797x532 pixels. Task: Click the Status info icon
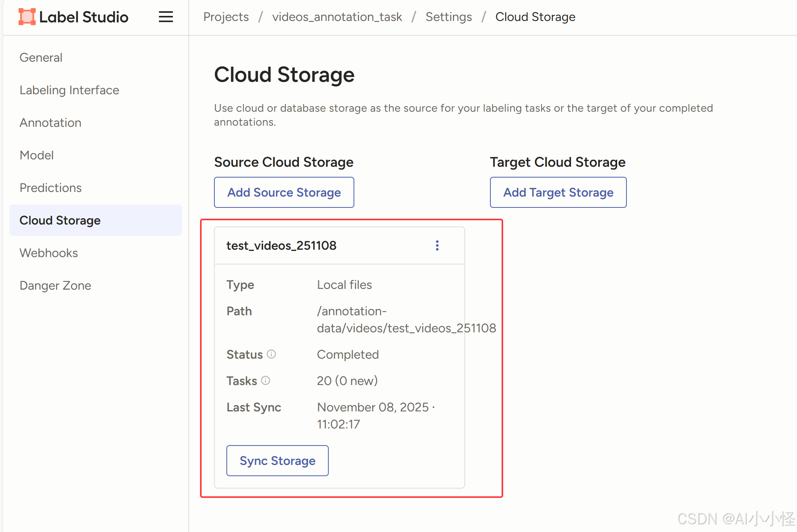pyautogui.click(x=271, y=354)
